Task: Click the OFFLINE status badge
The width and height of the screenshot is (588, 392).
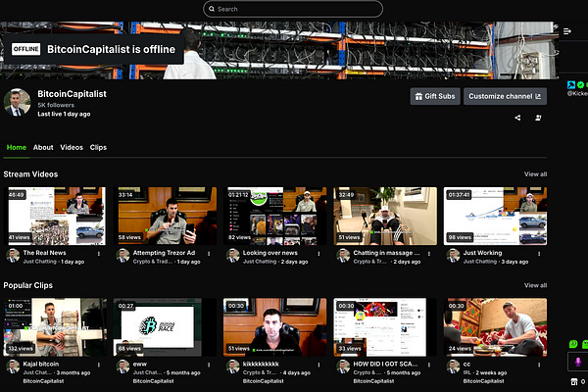Action: point(25,49)
